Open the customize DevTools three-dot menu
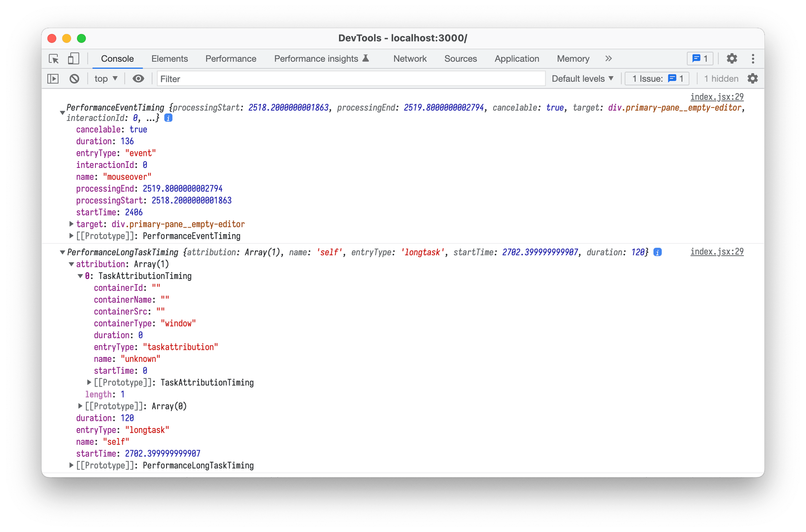The image size is (806, 532). click(x=753, y=59)
